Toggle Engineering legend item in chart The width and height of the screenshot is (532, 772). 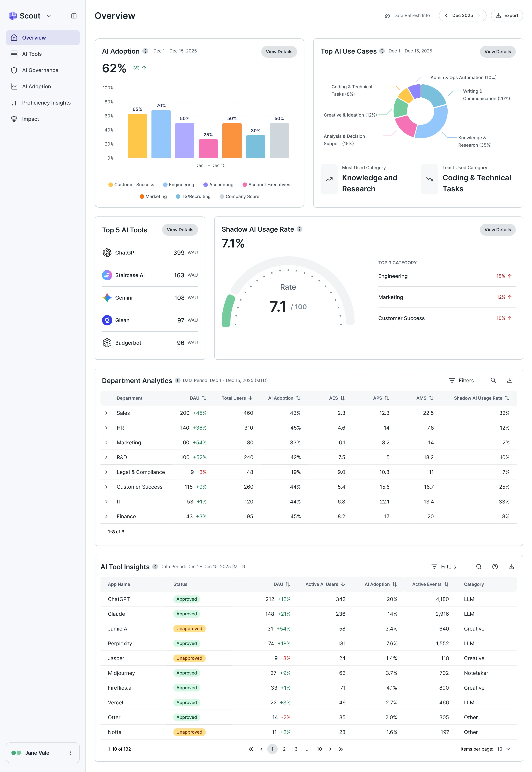tap(179, 185)
